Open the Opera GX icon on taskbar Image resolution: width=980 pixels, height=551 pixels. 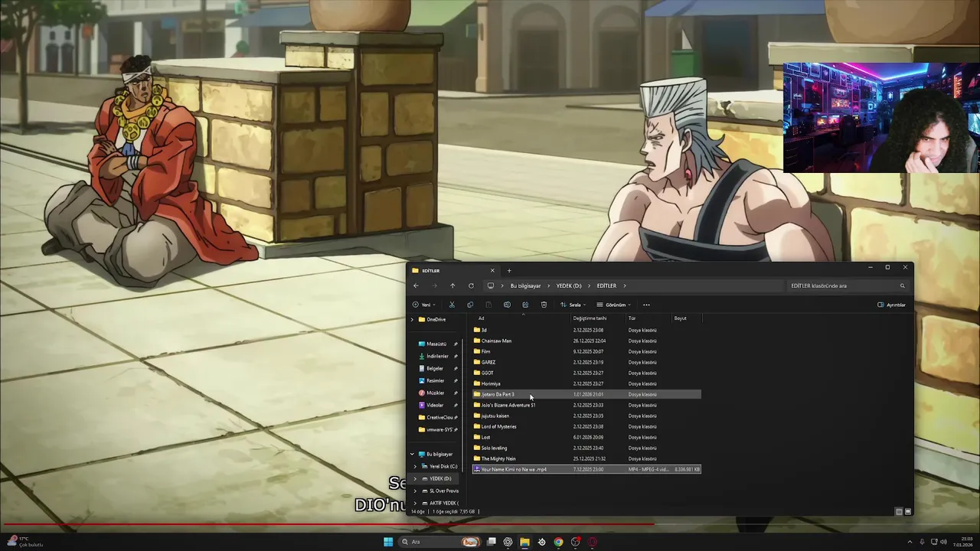pos(593,542)
